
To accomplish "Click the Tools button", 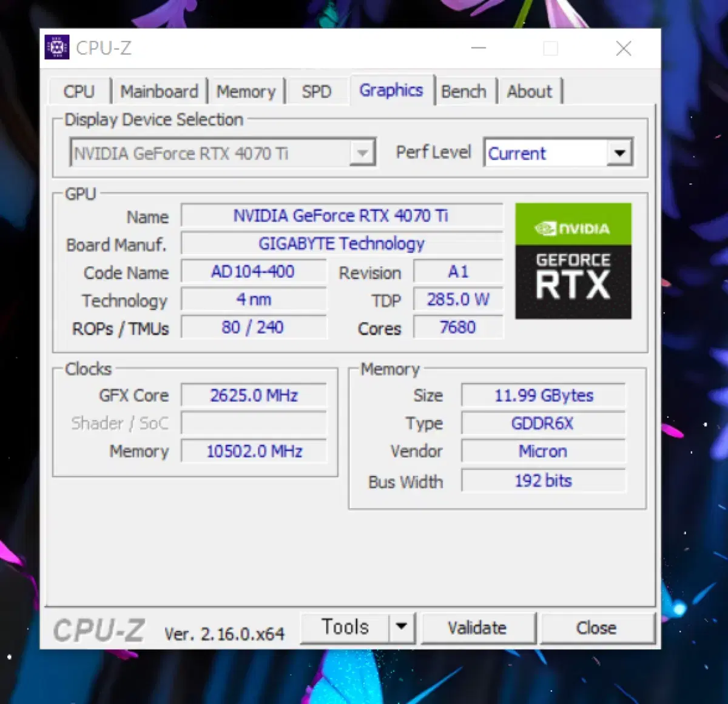I will tap(345, 627).
